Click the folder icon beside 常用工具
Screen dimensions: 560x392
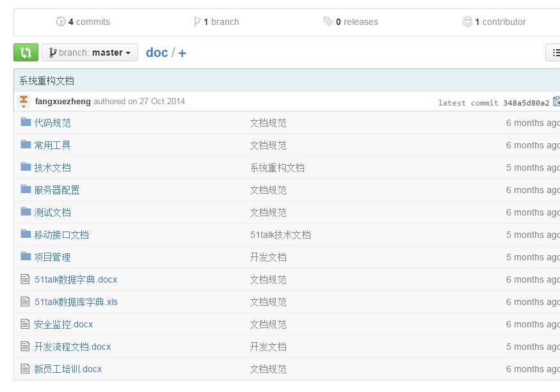point(26,145)
